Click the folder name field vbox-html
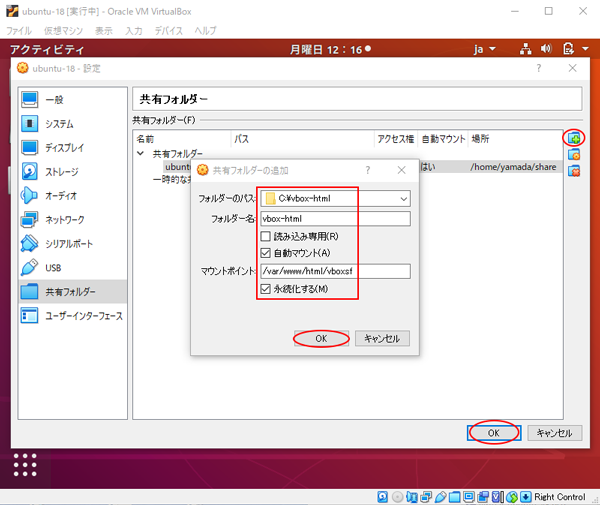 point(335,219)
